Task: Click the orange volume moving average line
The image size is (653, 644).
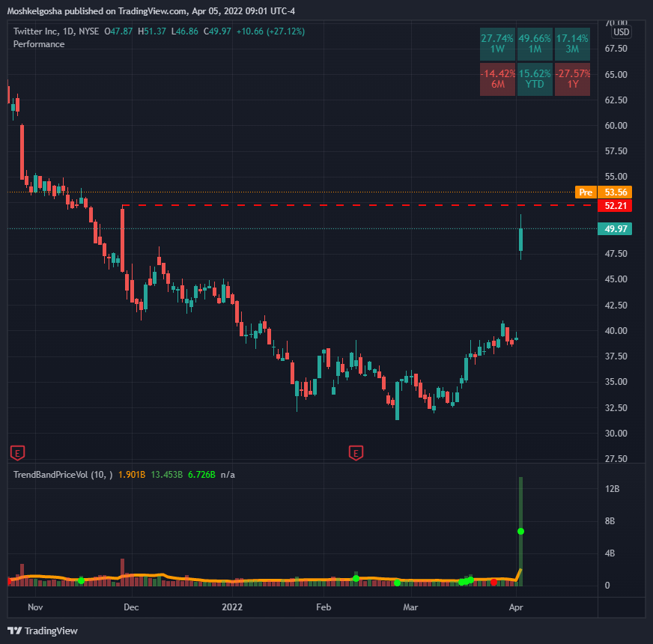Action: 267,580
